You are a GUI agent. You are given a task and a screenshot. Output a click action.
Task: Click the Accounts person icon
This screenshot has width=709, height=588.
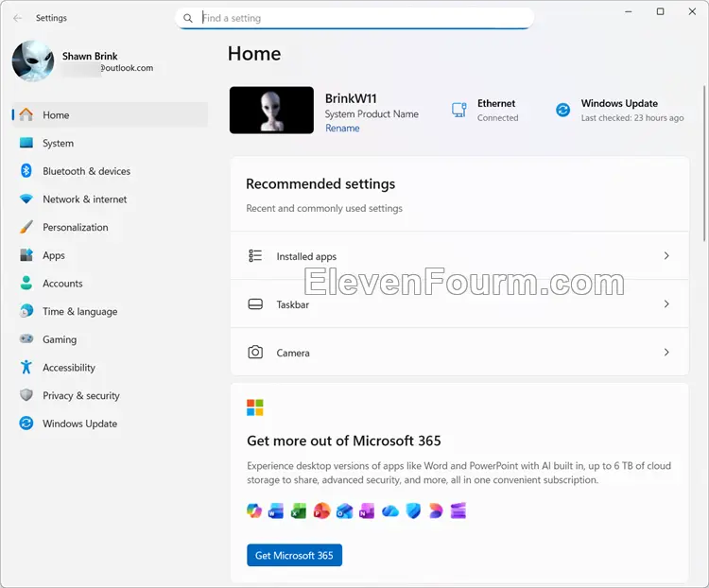pos(26,284)
